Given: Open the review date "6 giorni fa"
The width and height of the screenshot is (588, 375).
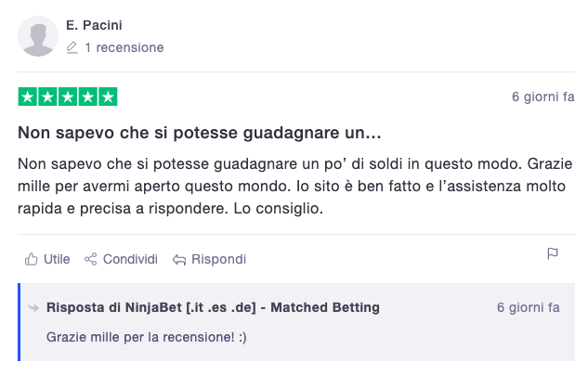Looking at the screenshot, I should point(543,97).
